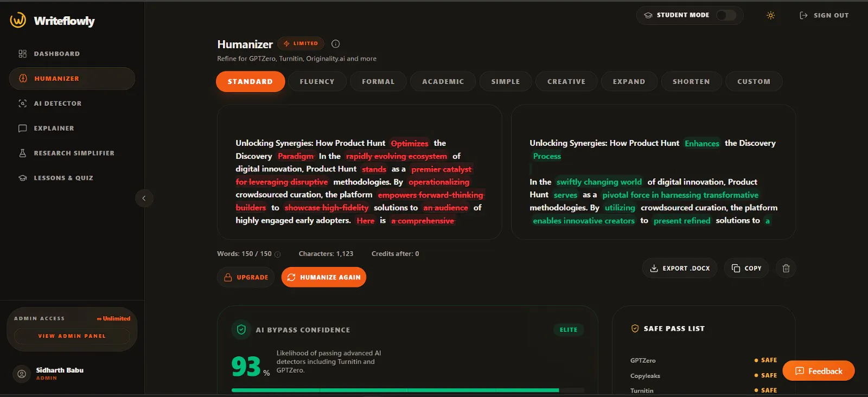The image size is (868, 397).
Task: Open the Custom mode tab
Action: click(754, 81)
